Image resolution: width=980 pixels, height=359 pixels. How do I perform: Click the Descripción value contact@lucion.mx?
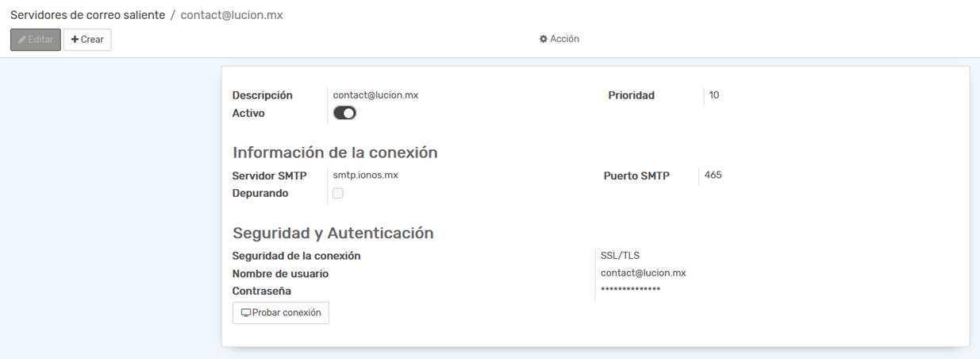(x=375, y=95)
